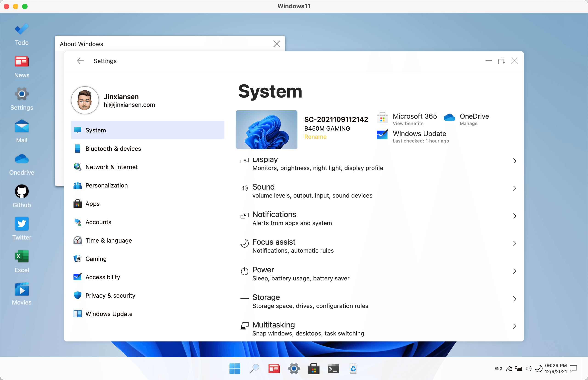Screen dimensions: 588x380
Task: Open Windows Update in the sidebar
Action: tap(148, 314)
